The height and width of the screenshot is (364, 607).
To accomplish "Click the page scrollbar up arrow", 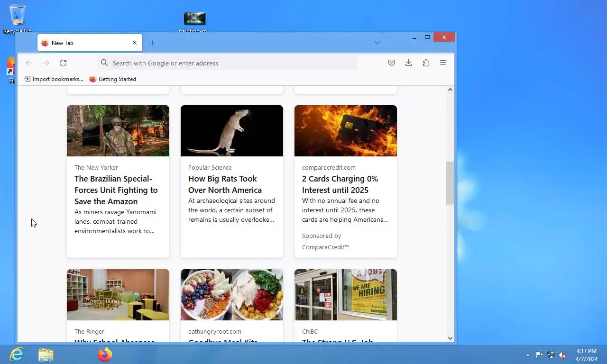I will (x=450, y=90).
